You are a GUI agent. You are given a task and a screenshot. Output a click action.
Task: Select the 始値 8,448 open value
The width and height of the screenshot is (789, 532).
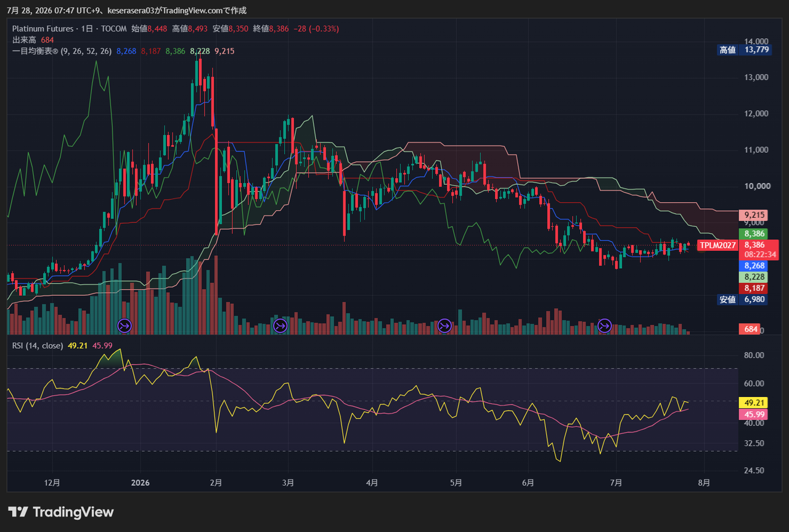tap(150, 28)
